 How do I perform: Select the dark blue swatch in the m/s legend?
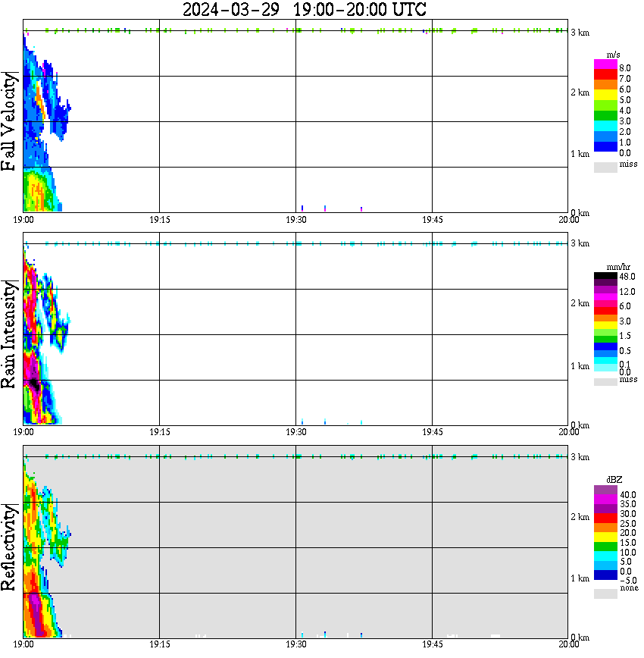click(x=605, y=146)
